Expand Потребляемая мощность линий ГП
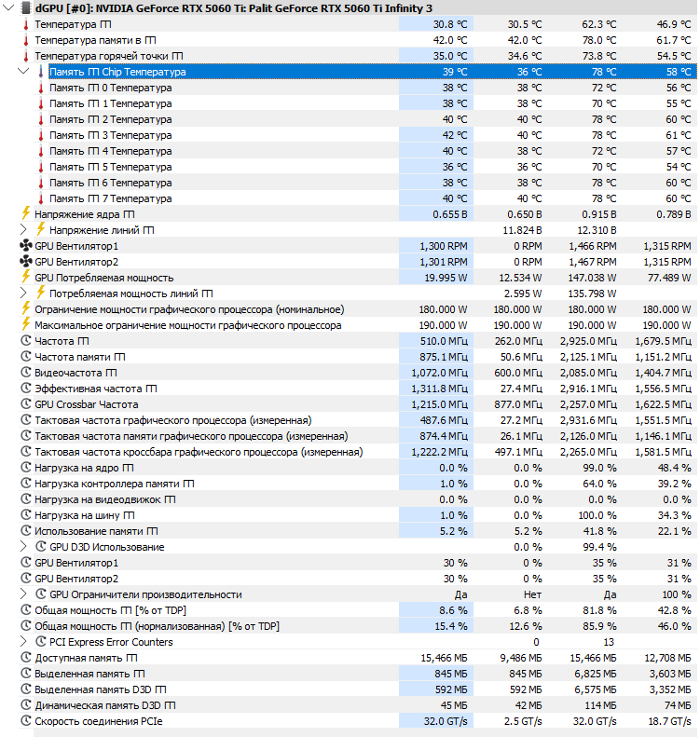The width and height of the screenshot is (700, 737). [x=23, y=293]
